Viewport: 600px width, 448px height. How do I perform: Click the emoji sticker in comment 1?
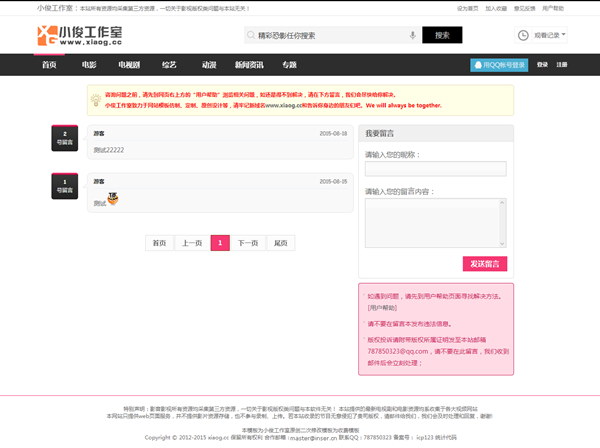112,198
